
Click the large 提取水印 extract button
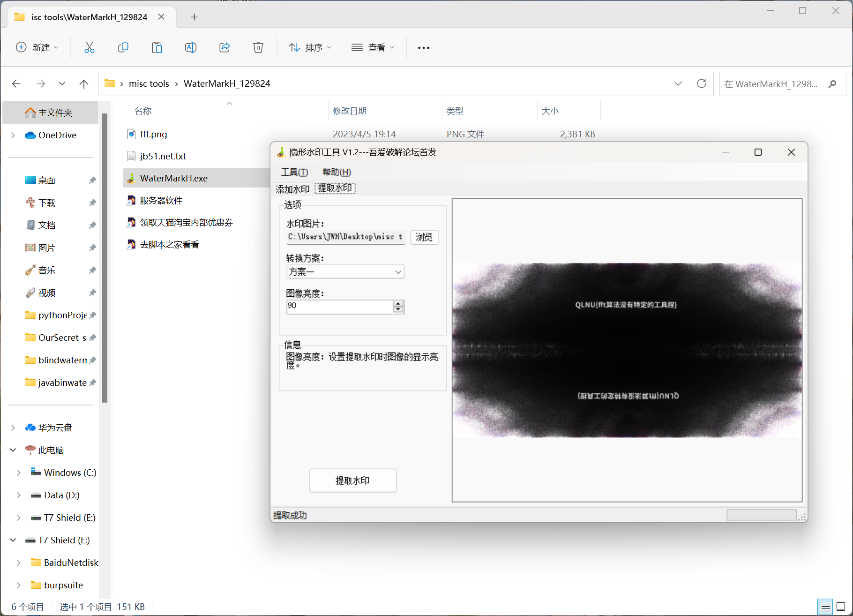pos(352,481)
